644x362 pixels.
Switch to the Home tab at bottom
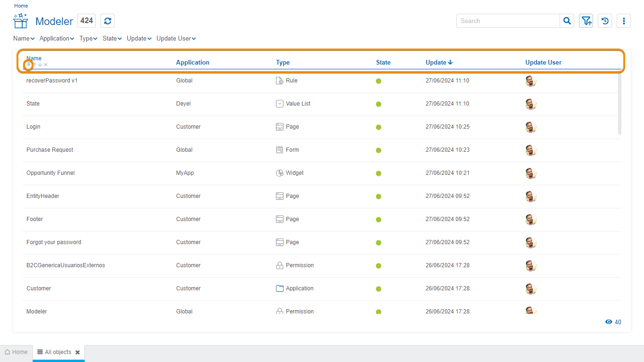click(x=16, y=352)
